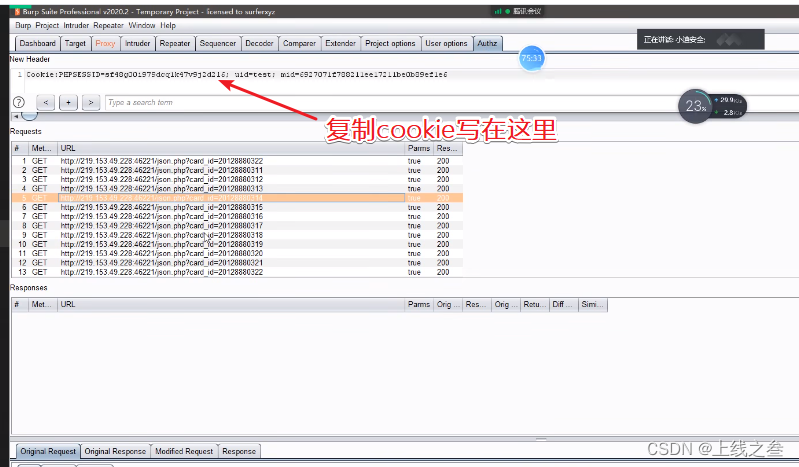Click Responses table URL column header
This screenshot has width=799, height=467.
click(x=231, y=304)
